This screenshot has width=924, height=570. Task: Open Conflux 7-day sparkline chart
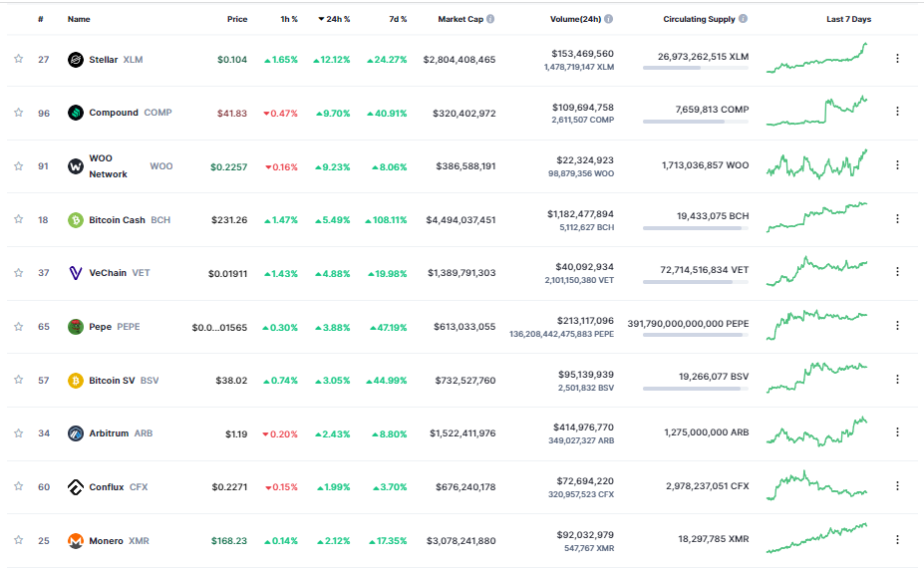click(x=816, y=485)
